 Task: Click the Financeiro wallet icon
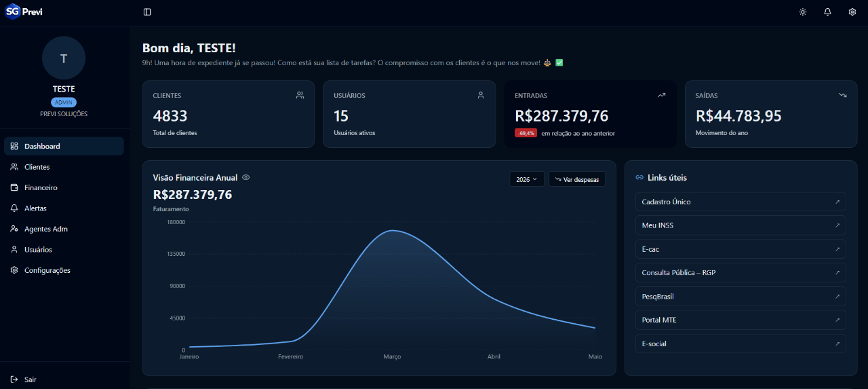click(14, 187)
